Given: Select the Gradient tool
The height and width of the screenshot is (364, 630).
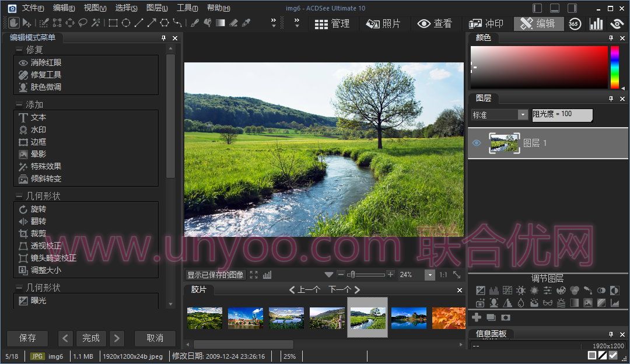Looking at the screenshot, I should point(220,23).
